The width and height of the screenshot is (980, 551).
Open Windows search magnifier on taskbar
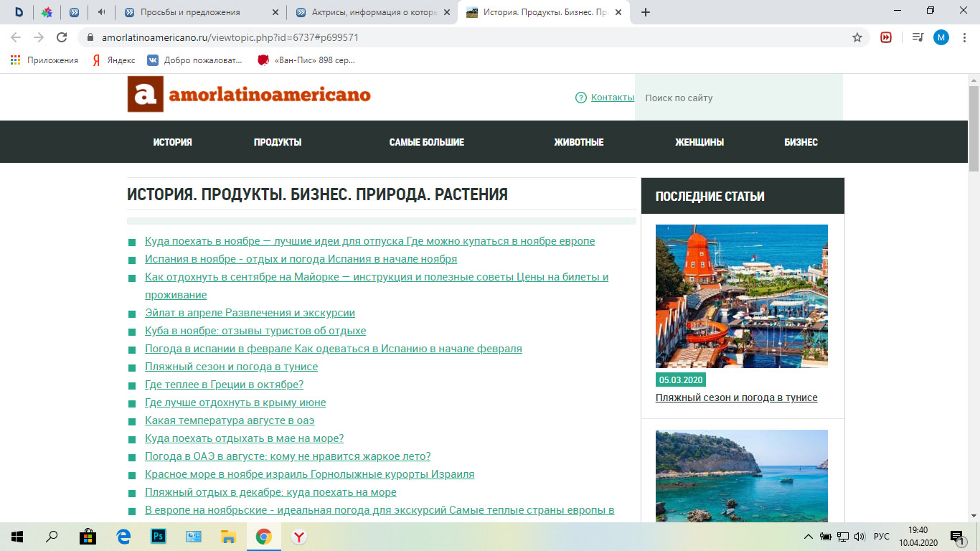pyautogui.click(x=52, y=536)
